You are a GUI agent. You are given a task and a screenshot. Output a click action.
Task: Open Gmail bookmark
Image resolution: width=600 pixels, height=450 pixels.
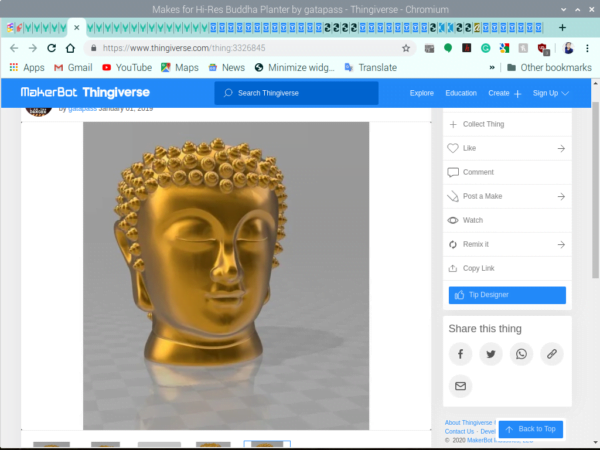coord(73,67)
